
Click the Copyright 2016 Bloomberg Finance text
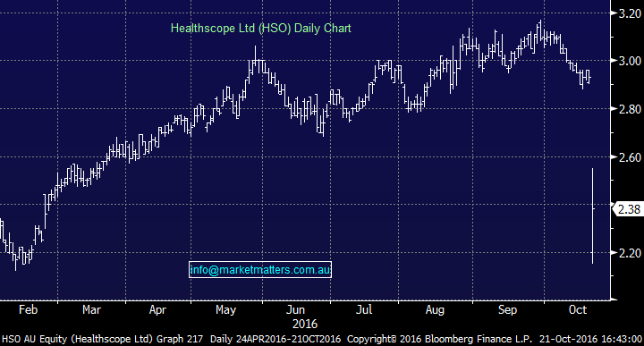[x=439, y=340]
